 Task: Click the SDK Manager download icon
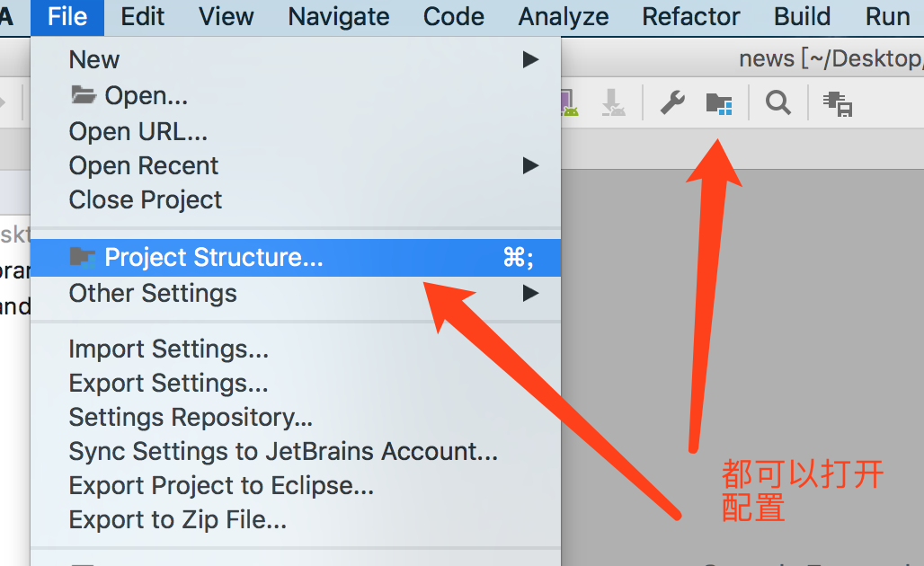tap(613, 102)
